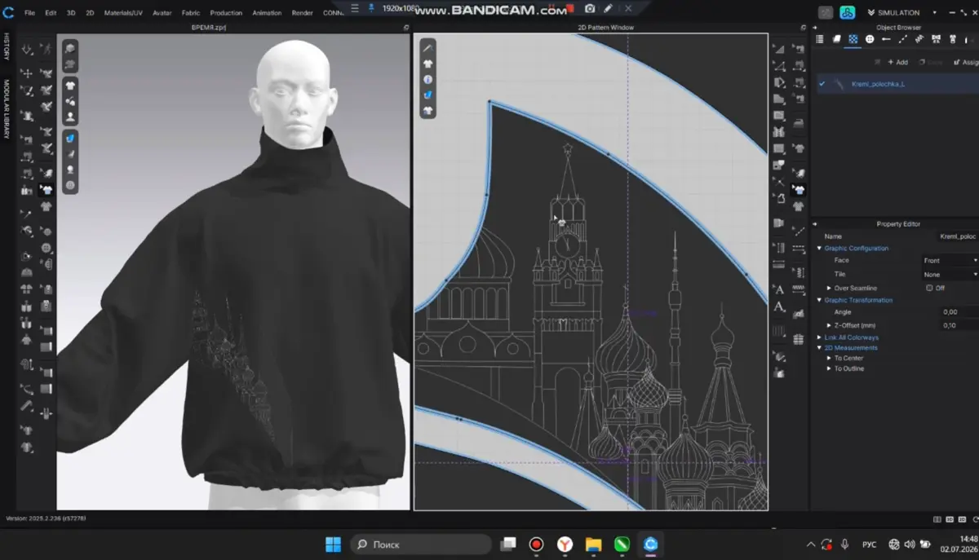The width and height of the screenshot is (979, 560).
Task: Click the Name field containing Kreml_poloc
Action: [x=959, y=236]
